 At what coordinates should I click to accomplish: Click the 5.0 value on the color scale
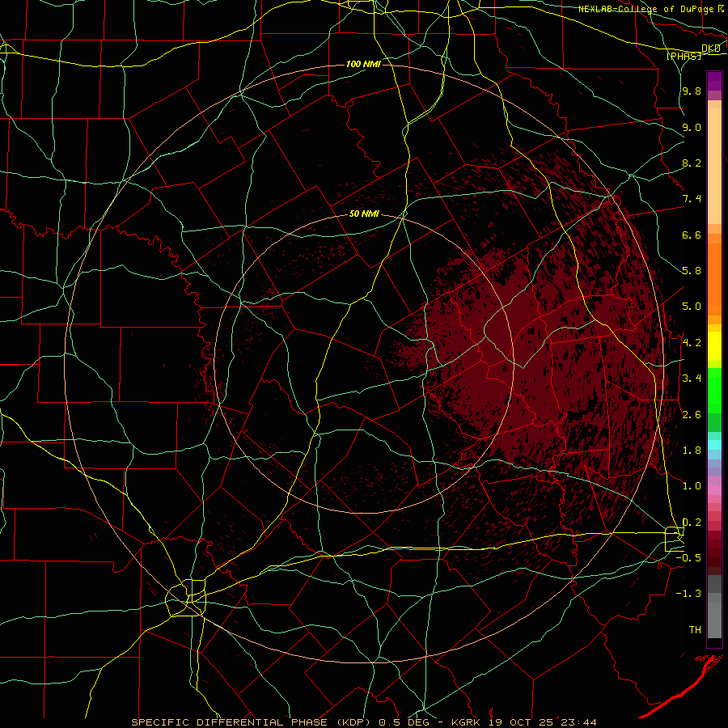pyautogui.click(x=692, y=307)
